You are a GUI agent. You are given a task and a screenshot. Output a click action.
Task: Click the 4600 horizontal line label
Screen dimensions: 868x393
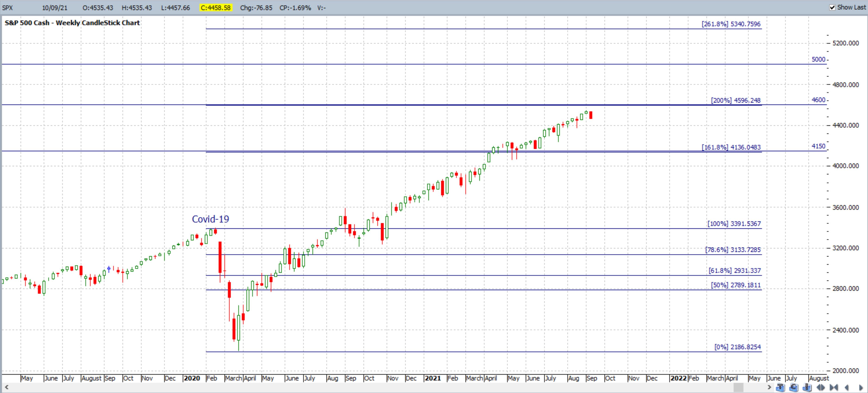click(818, 100)
